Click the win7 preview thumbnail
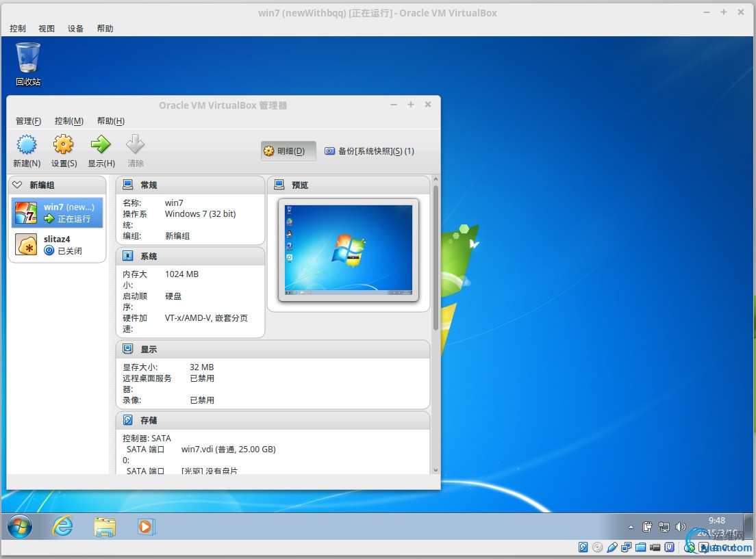The width and height of the screenshot is (756, 559). [348, 250]
